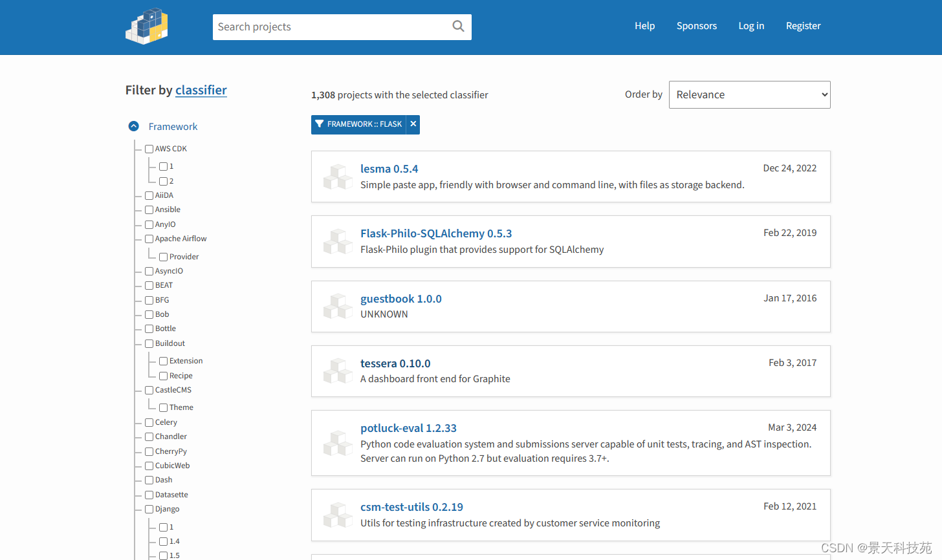Image resolution: width=942 pixels, height=560 pixels.
Task: Open the Help menu item
Action: [x=644, y=26]
